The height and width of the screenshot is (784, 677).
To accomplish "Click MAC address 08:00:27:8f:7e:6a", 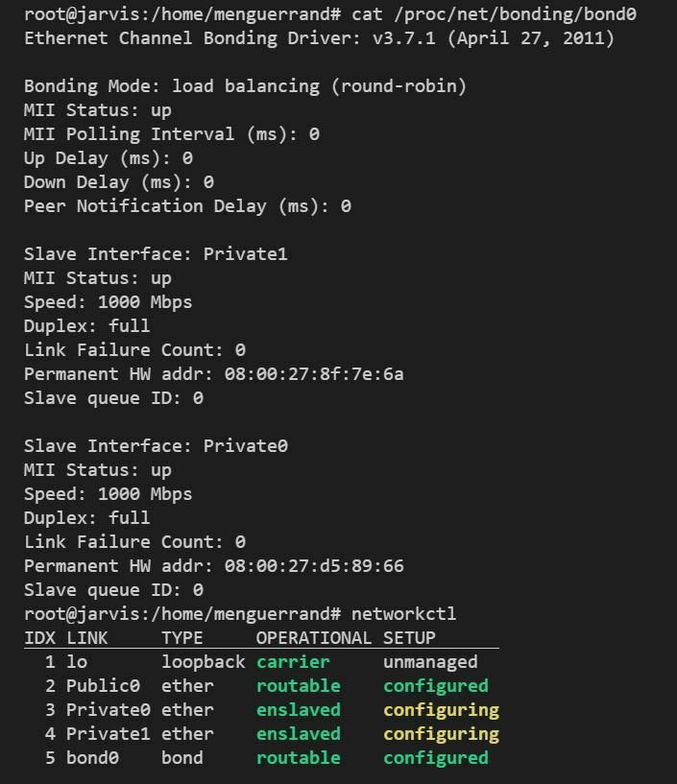I will [x=314, y=374].
